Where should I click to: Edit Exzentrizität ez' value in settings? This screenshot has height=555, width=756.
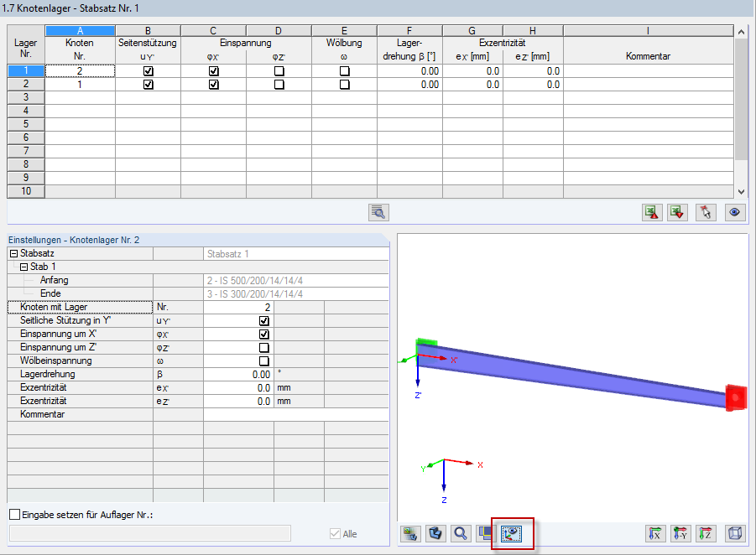(238, 402)
